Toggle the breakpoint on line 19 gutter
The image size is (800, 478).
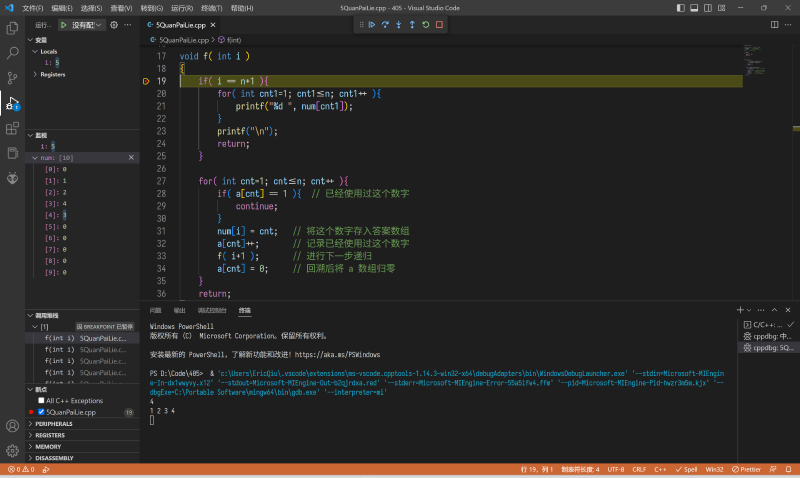coord(146,81)
